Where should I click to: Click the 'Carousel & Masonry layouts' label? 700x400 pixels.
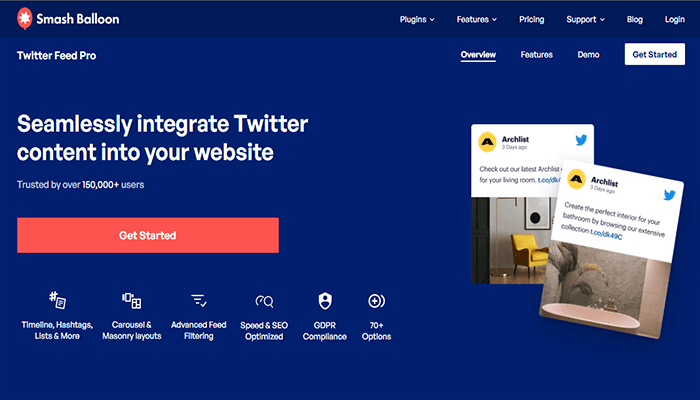point(132,330)
